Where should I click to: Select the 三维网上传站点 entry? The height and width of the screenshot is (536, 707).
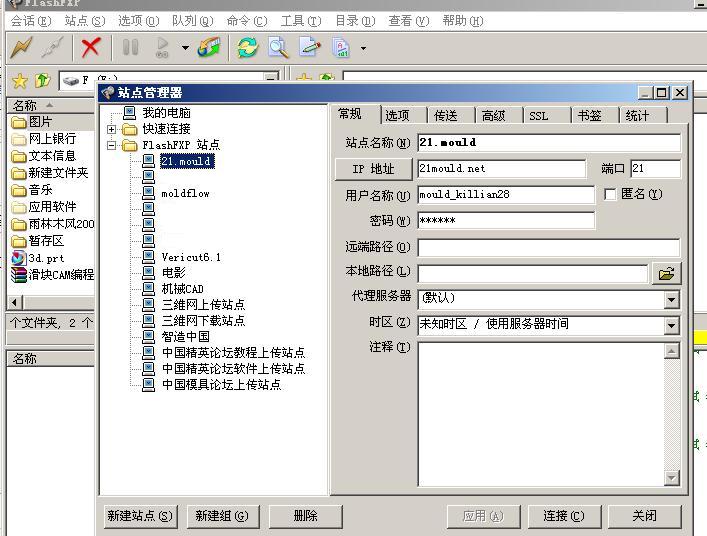tap(203, 304)
